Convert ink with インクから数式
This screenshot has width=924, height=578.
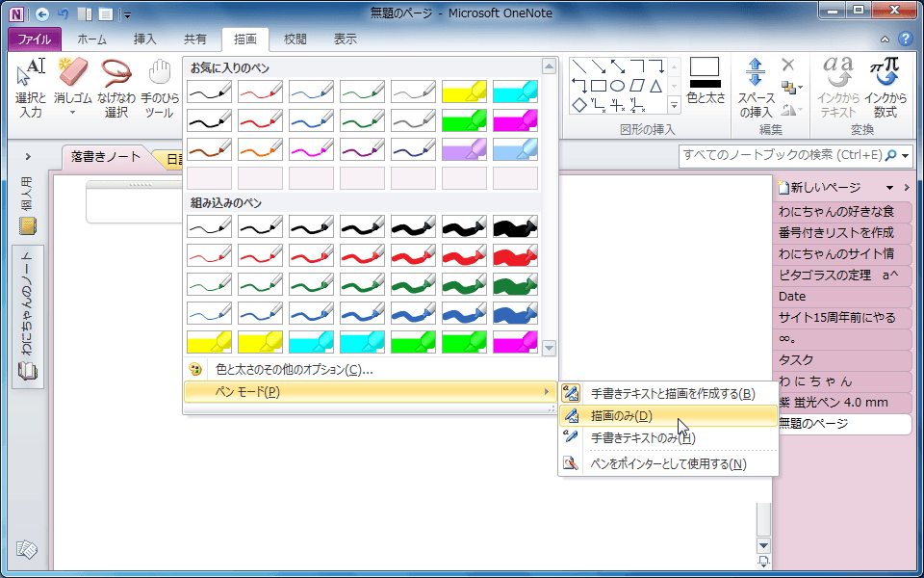(885, 88)
